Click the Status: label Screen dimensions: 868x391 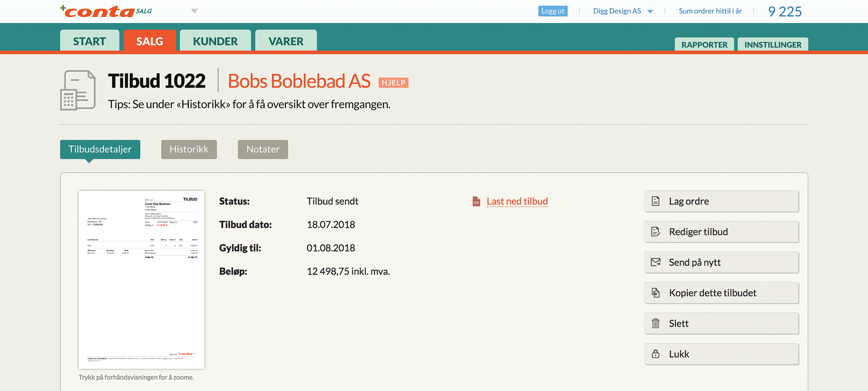pyautogui.click(x=234, y=201)
